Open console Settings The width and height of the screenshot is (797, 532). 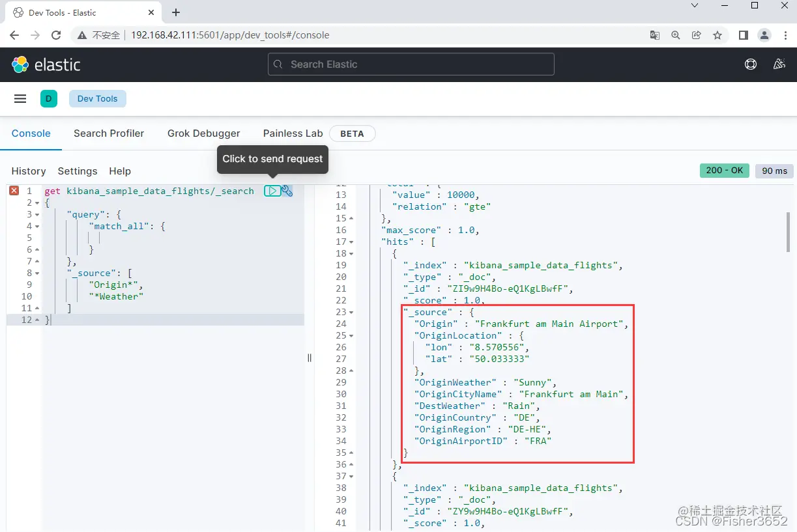[78, 171]
